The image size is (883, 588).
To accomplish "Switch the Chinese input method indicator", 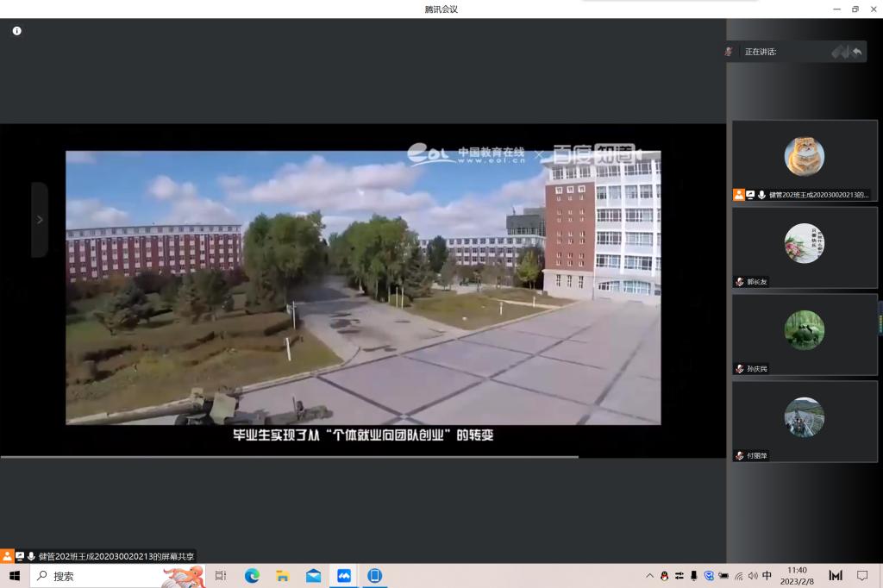I will coord(767,576).
